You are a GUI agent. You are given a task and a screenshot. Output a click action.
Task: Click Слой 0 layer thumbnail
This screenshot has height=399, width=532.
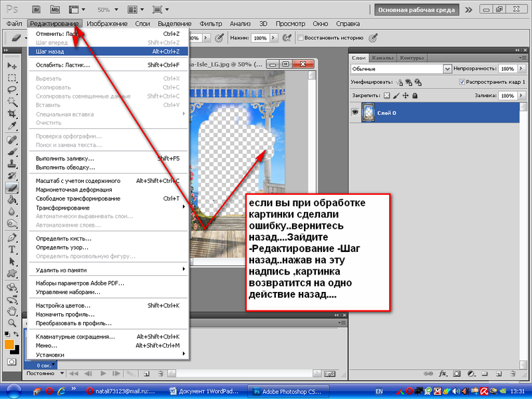[368, 112]
